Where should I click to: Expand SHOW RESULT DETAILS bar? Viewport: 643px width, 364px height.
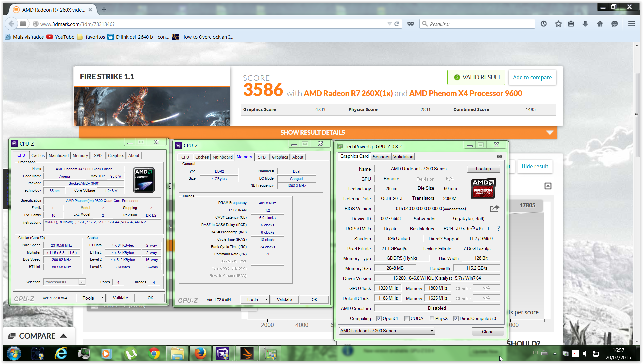click(x=318, y=132)
